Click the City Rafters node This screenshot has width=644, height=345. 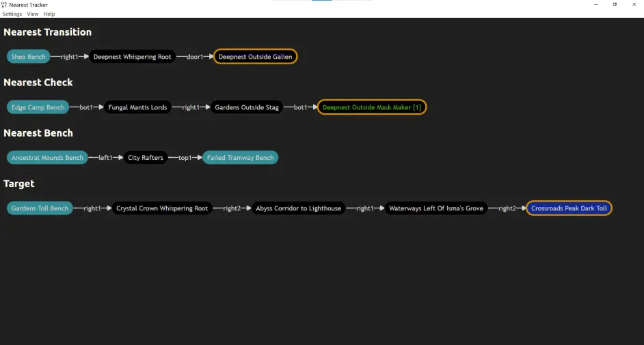click(x=146, y=158)
